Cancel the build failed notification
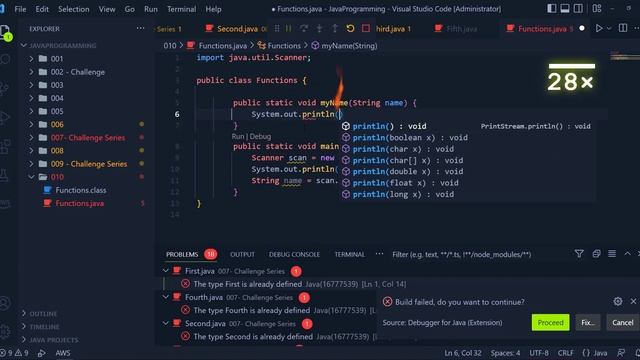 (x=622, y=322)
